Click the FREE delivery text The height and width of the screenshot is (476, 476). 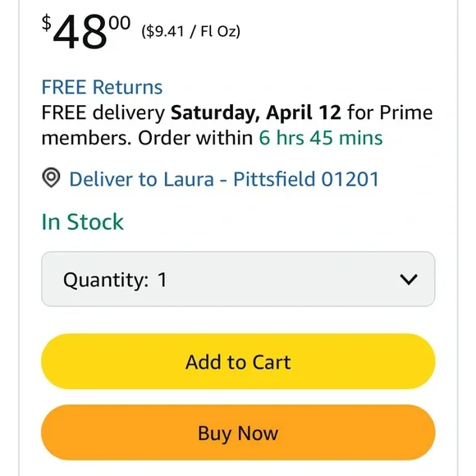coord(103,112)
